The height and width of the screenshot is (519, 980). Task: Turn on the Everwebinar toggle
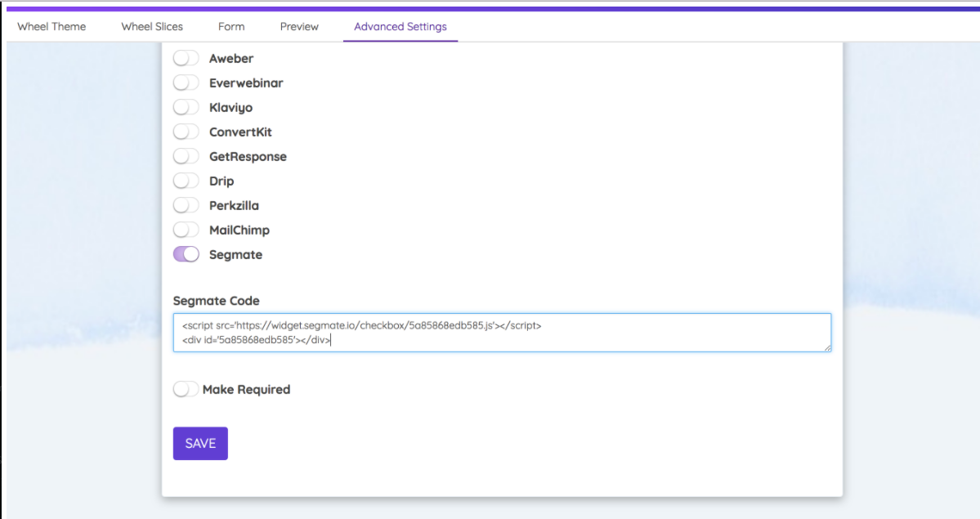point(186,83)
